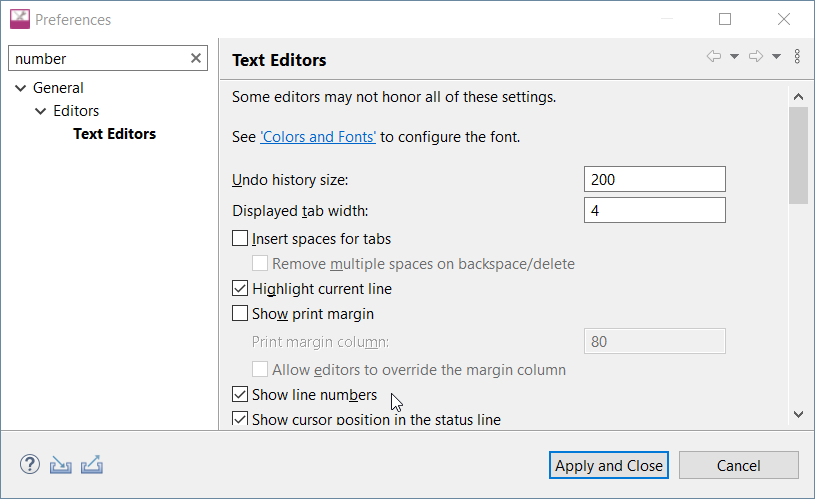The height and width of the screenshot is (499, 815).
Task: Uncheck Highlight current line
Action: click(240, 289)
